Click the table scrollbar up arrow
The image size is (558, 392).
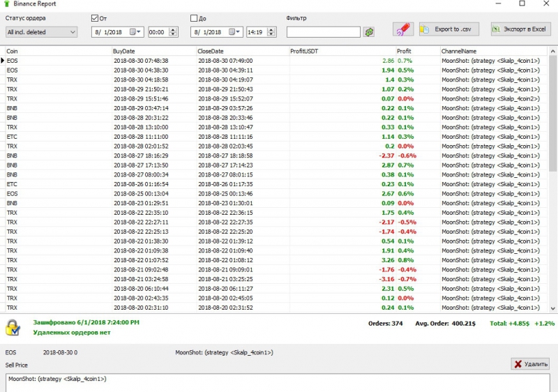(x=552, y=51)
